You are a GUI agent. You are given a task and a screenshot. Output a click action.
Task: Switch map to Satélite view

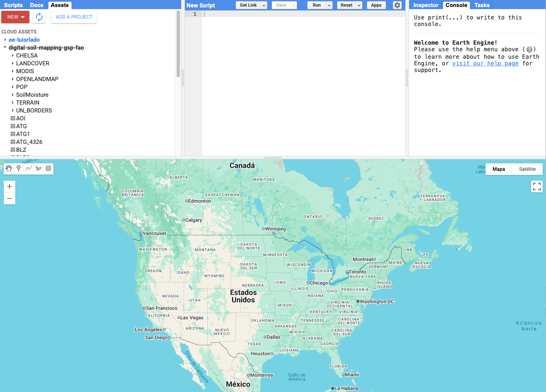[527, 169]
